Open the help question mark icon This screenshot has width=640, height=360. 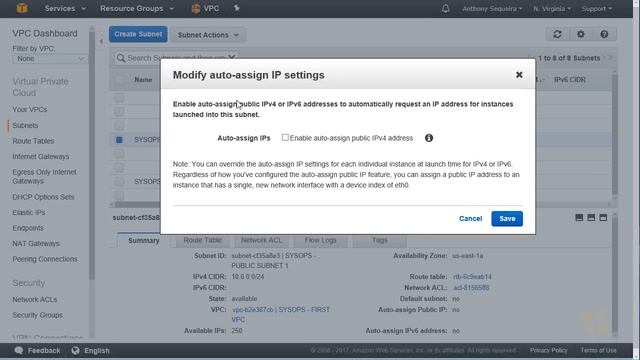[604, 34]
